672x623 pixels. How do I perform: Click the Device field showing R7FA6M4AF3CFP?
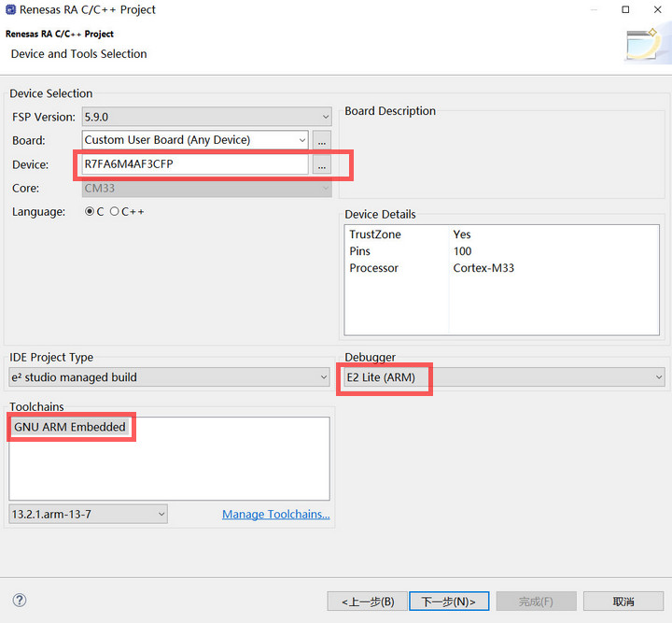[195, 164]
